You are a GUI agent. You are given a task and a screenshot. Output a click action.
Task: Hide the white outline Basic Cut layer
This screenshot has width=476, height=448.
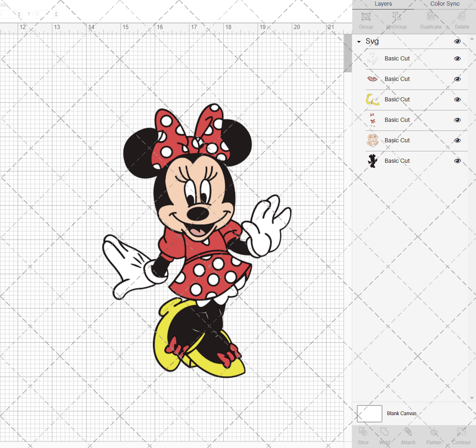coord(457,59)
